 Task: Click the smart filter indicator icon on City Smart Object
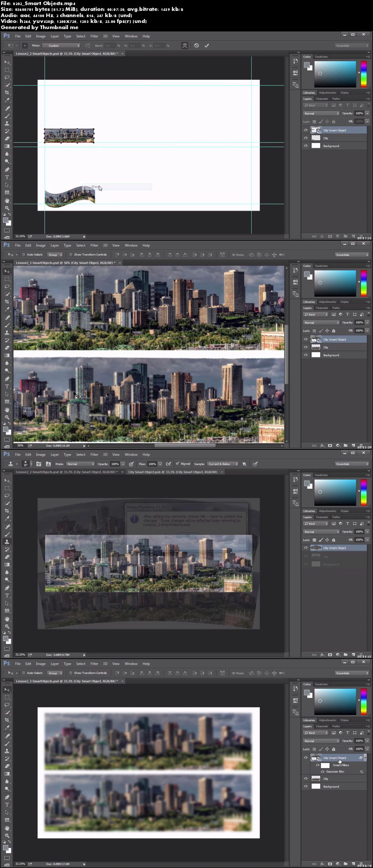[361, 757]
